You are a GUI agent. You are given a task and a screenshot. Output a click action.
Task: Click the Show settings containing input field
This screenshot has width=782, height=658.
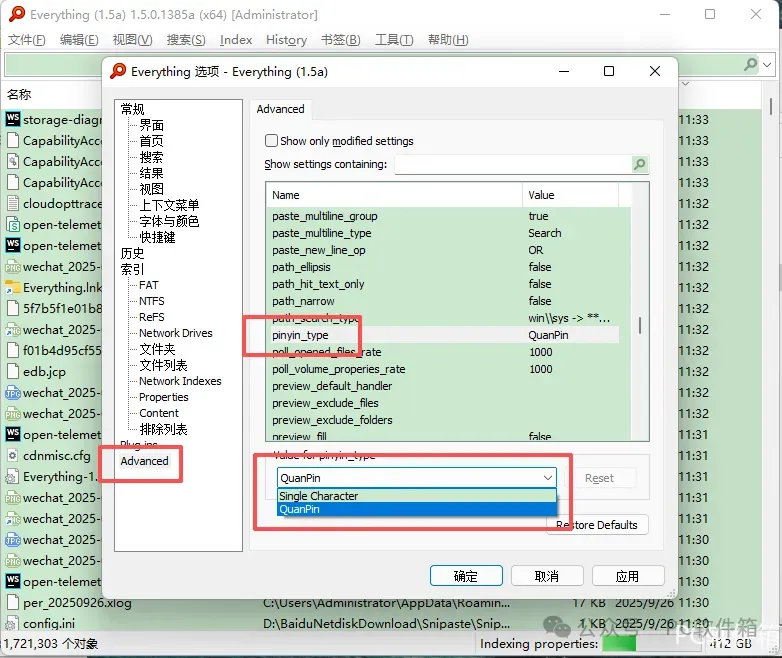(513, 164)
